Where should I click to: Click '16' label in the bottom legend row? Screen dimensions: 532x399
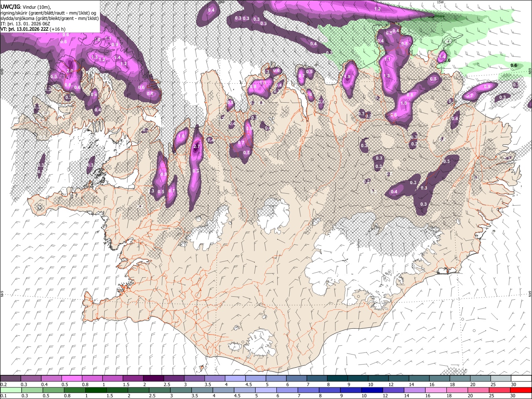pyautogui.click(x=427, y=396)
